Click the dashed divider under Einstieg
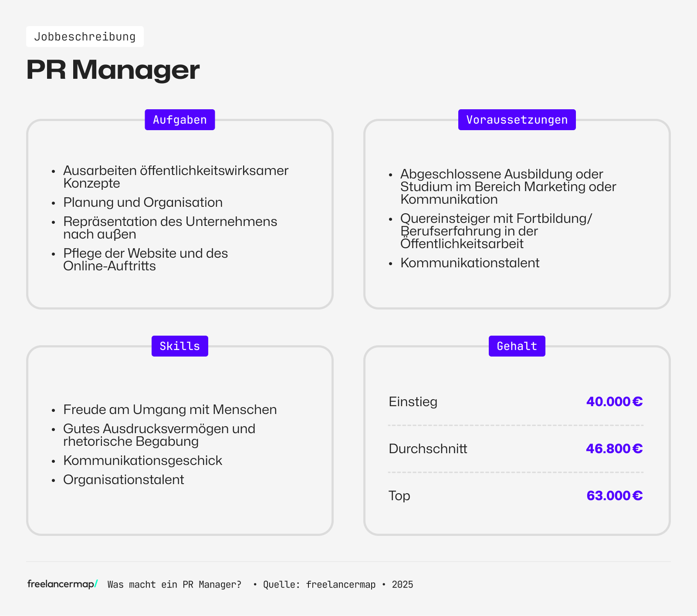697x616 pixels. pyautogui.click(x=516, y=425)
